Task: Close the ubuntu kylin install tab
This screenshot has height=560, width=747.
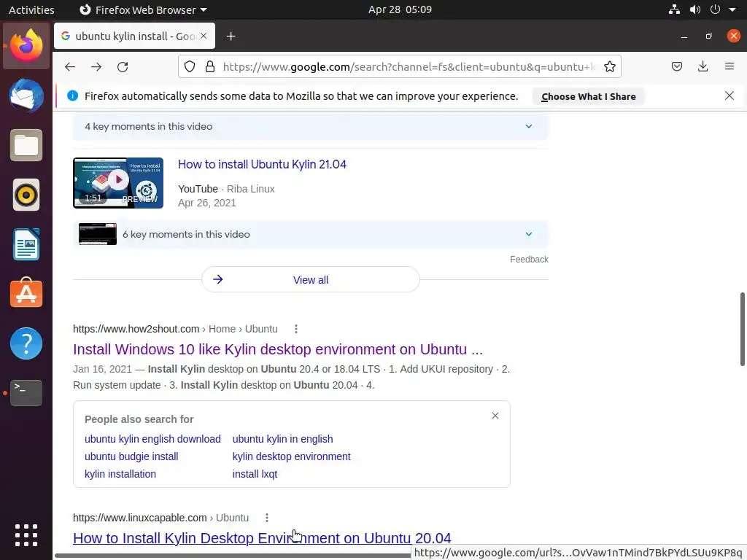Action: 204,36
